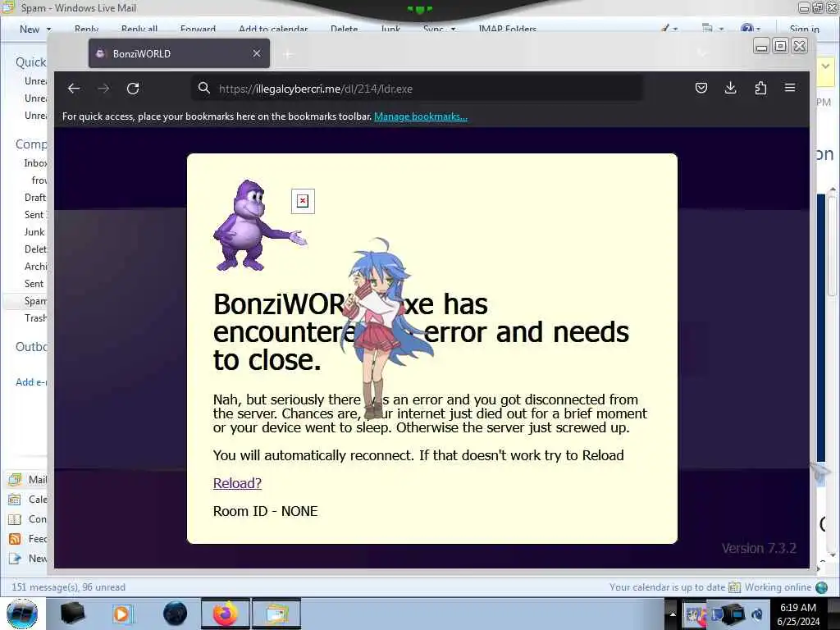Viewport: 840px width, 630px height.
Task: Click Firefox's forward arrow button
Action: pyautogui.click(x=103, y=89)
